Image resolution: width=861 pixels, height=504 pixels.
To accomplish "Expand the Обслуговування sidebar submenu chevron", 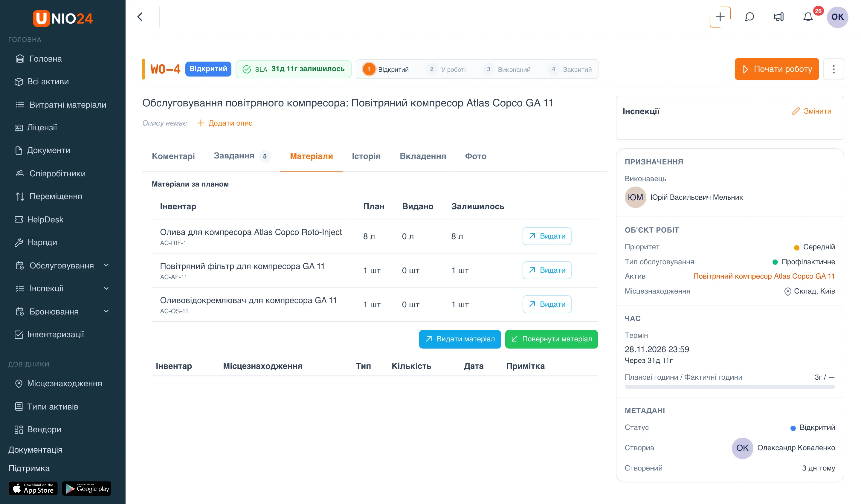I will click(106, 265).
